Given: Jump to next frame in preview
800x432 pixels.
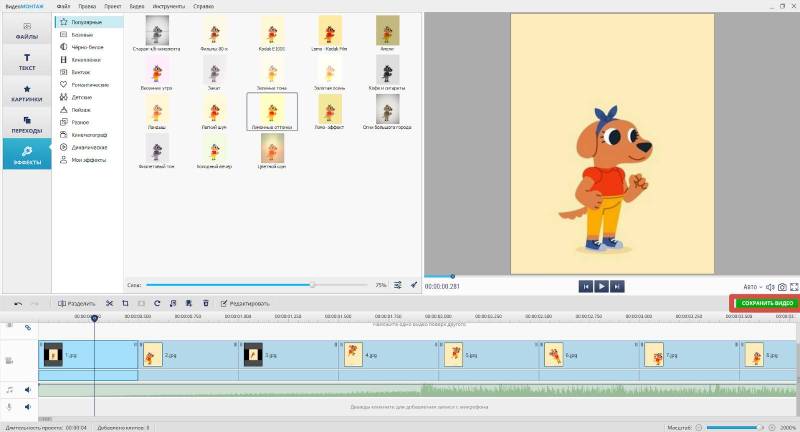Looking at the screenshot, I should point(617,287).
